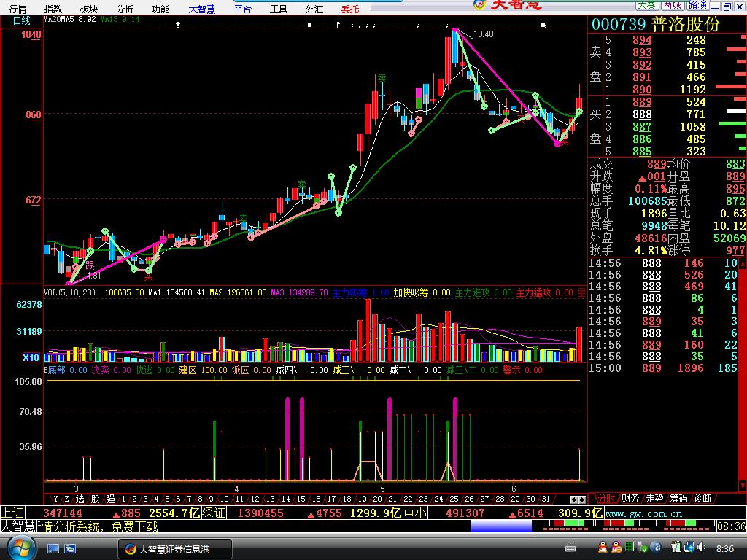
Task: Select indicator tab 10 in bottom strip
Action: pos(225,499)
